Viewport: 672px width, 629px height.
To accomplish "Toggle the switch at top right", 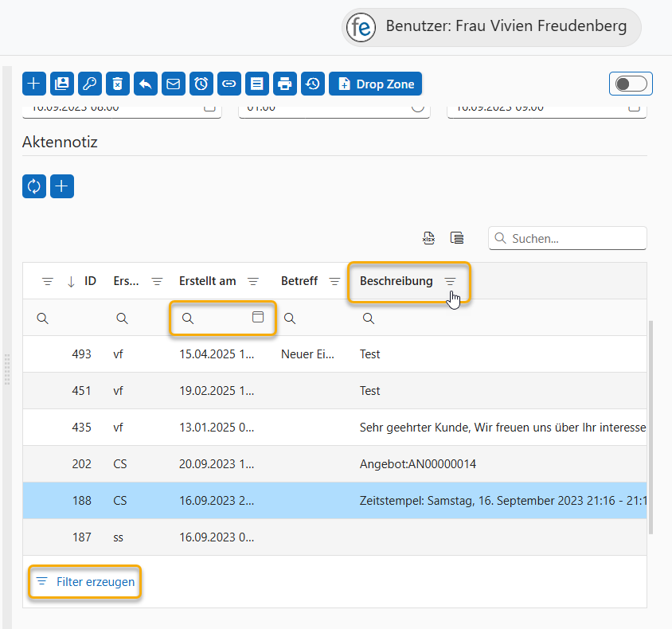I will (630, 84).
